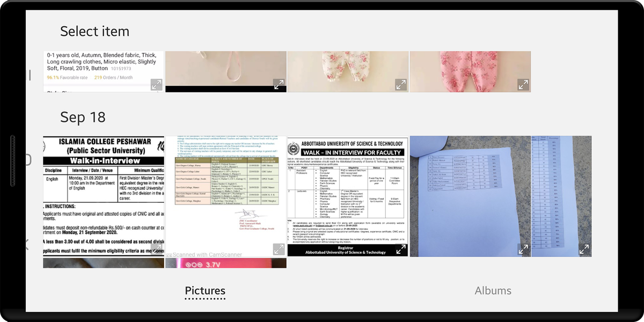The height and width of the screenshot is (322, 644).
Task: Enlarge the pink floral pants photo
Action: pos(523,84)
